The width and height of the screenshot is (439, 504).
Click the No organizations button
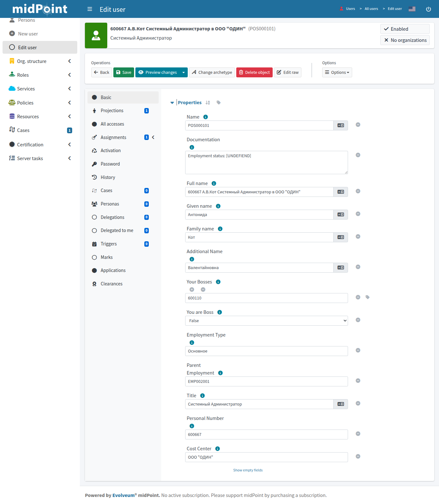tap(405, 40)
